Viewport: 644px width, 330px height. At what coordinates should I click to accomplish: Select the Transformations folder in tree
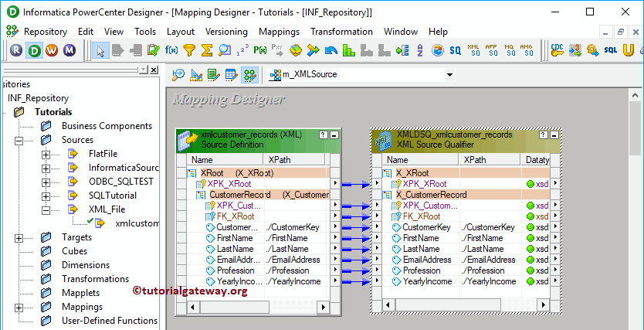(95, 279)
